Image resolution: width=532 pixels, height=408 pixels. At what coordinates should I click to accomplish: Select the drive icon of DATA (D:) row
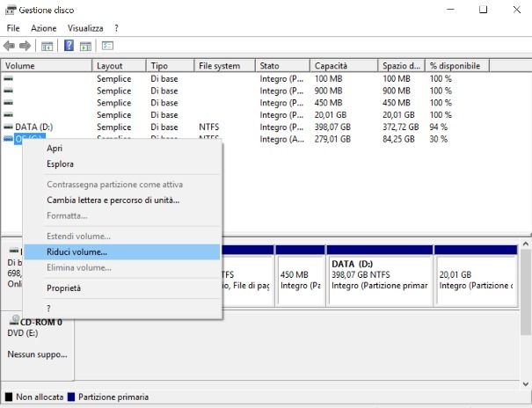8,127
